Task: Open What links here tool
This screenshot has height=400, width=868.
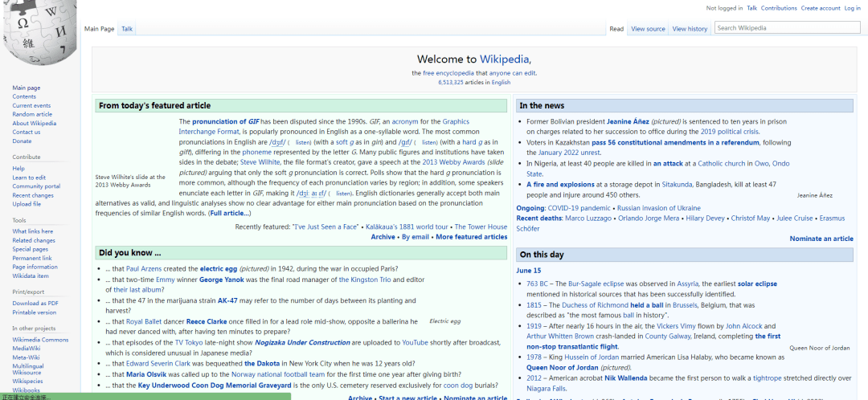Action: coord(33,232)
